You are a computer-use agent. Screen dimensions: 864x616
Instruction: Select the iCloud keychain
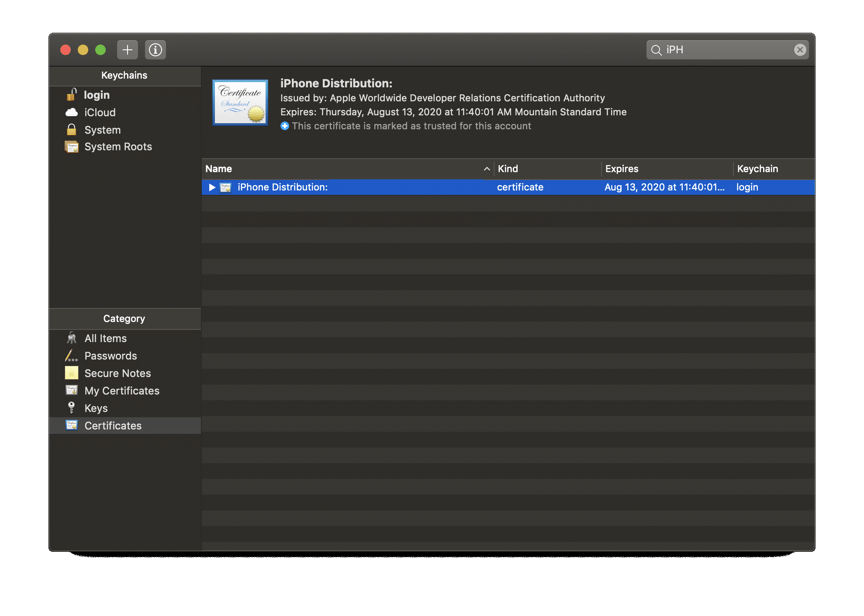[x=100, y=113]
